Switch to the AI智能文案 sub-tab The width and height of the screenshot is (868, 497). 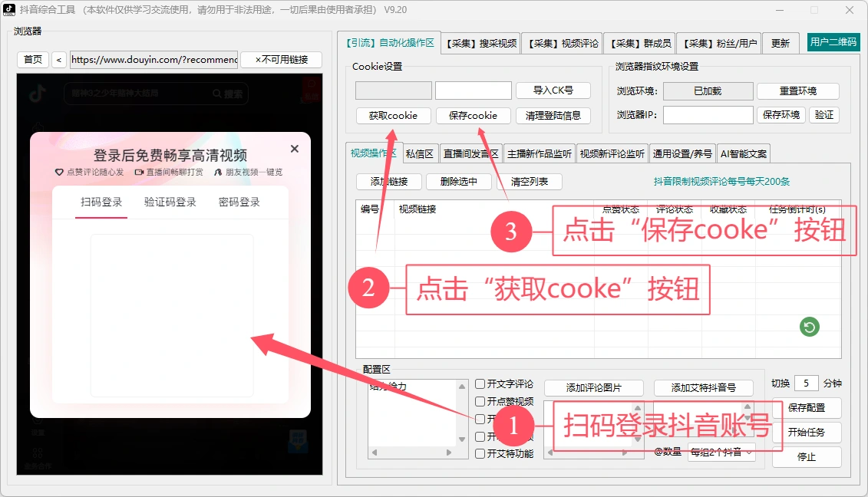click(x=744, y=154)
